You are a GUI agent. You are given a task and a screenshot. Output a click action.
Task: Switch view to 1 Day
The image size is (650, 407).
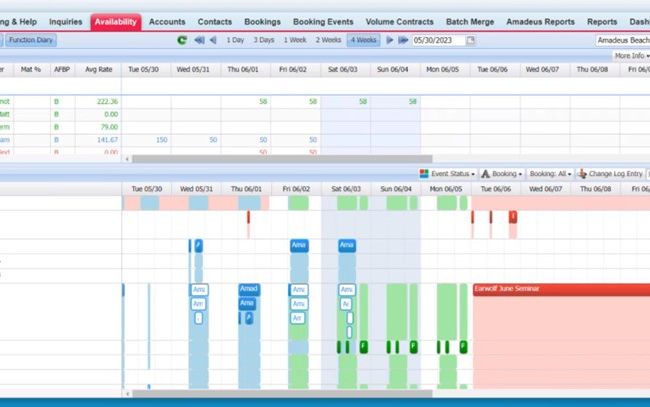click(235, 40)
